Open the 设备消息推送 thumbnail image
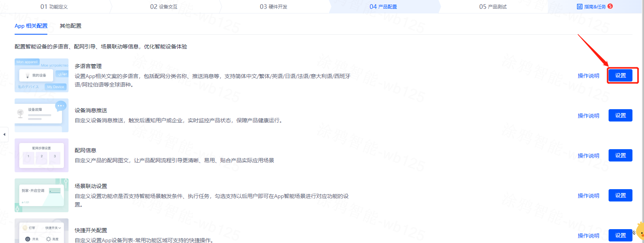 coord(42,115)
